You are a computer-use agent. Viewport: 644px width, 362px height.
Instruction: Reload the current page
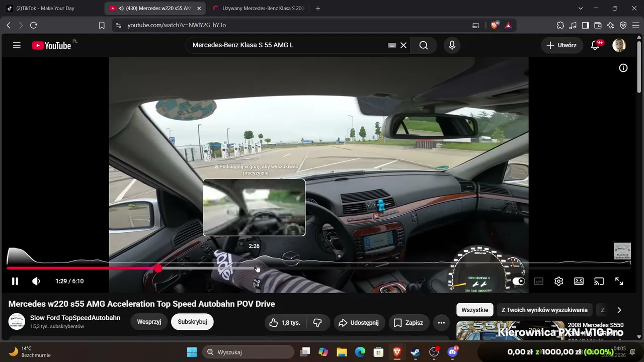(34, 25)
